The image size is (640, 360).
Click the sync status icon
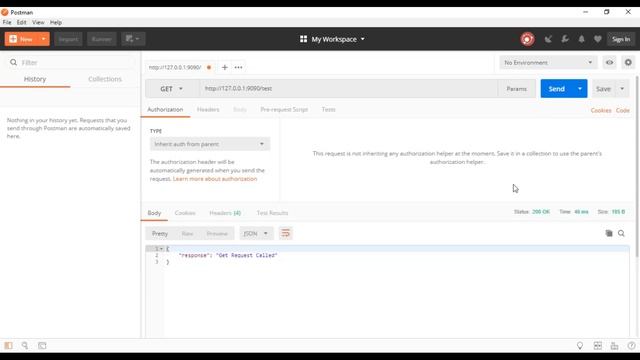527,39
